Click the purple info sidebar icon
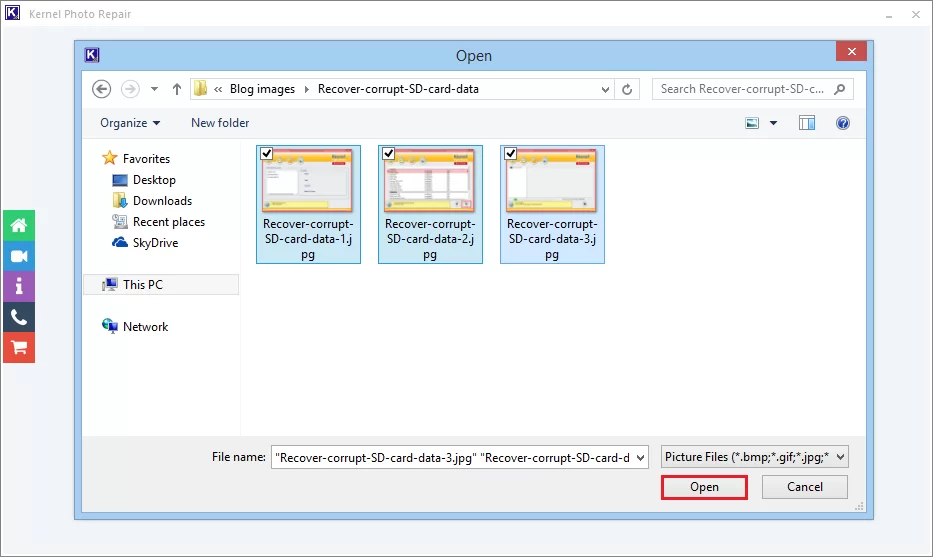935x558 pixels. (18, 287)
